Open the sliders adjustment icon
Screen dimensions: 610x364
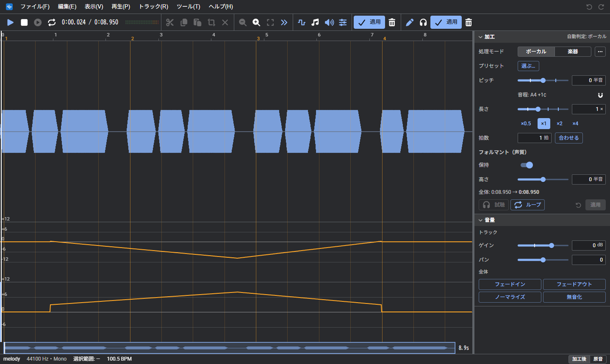343,22
